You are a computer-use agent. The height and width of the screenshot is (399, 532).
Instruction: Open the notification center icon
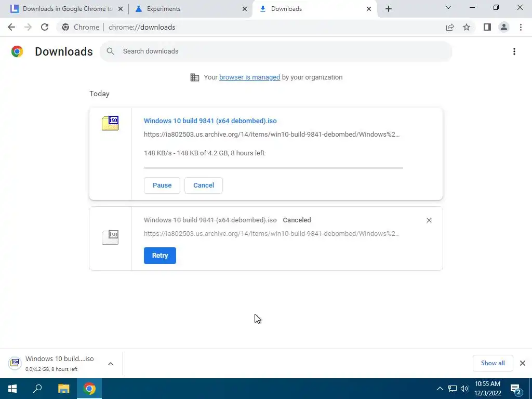516,389
